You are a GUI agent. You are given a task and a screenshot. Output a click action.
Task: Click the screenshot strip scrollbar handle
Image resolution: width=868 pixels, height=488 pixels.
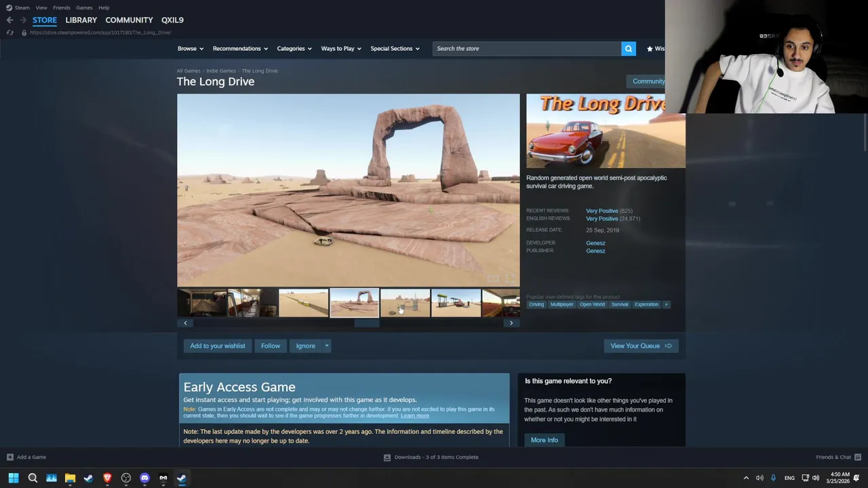(367, 323)
